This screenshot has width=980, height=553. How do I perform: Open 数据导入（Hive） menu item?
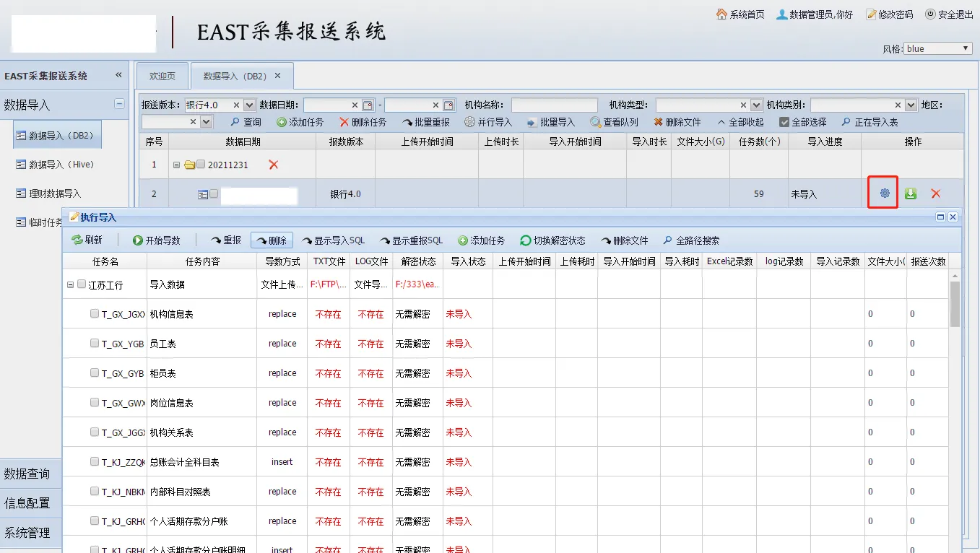[55, 165]
